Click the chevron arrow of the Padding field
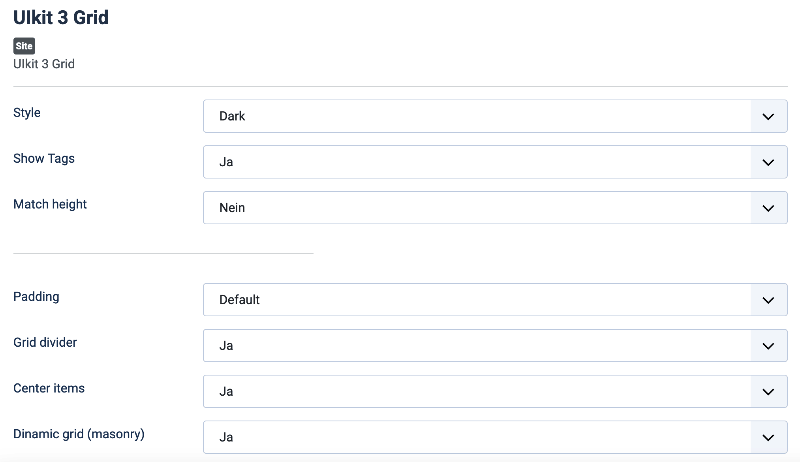The height and width of the screenshot is (462, 800). click(x=768, y=300)
